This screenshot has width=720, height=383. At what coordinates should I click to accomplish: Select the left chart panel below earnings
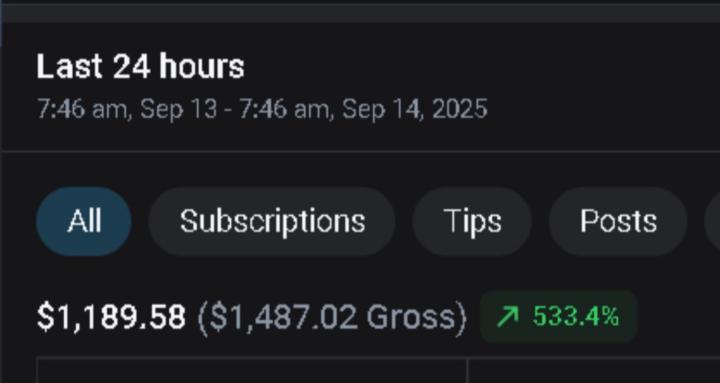pyautogui.click(x=252, y=370)
